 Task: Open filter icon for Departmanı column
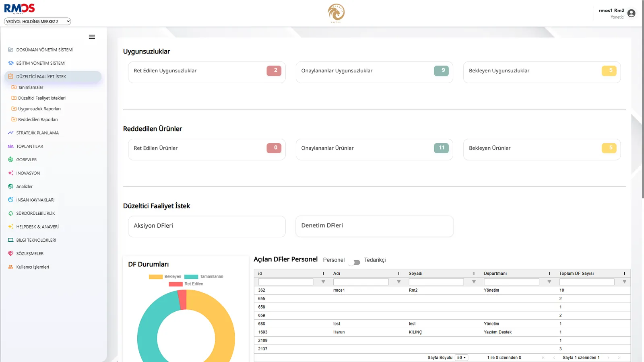tap(549, 282)
